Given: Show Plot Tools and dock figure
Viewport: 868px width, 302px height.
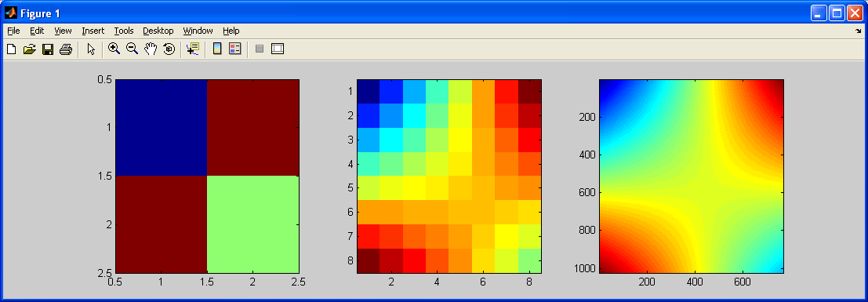Looking at the screenshot, I should [278, 49].
